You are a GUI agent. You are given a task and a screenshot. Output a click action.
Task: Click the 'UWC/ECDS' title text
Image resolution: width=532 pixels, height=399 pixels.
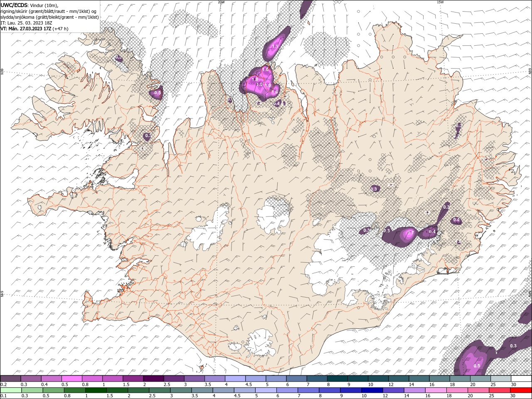(15, 5)
